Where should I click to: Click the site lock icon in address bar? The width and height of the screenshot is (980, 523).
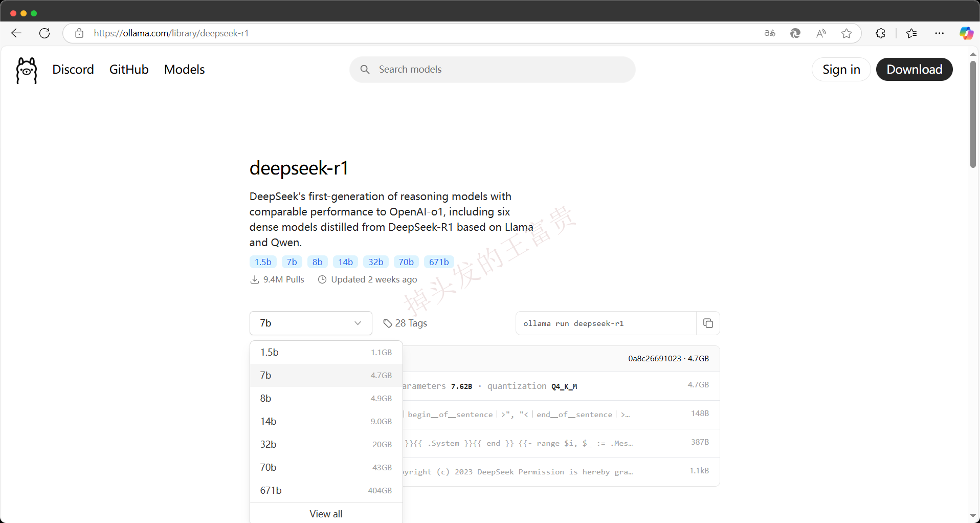coord(79,33)
